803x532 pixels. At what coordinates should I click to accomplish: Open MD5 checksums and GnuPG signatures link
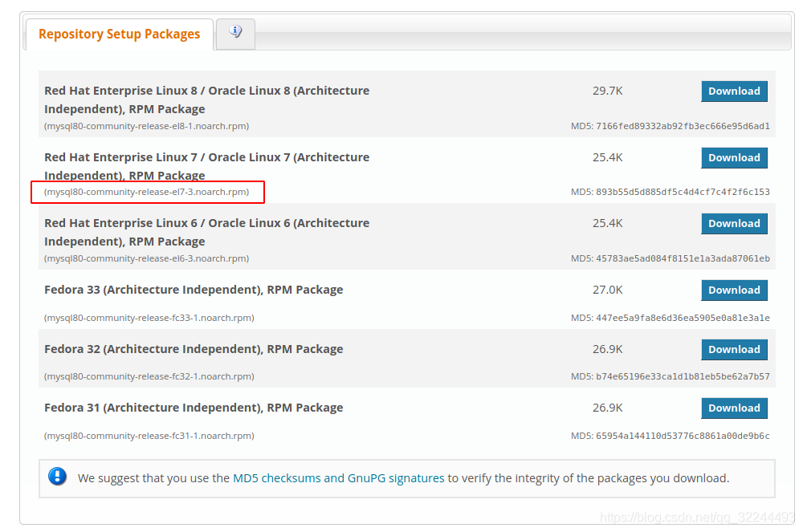pos(339,478)
